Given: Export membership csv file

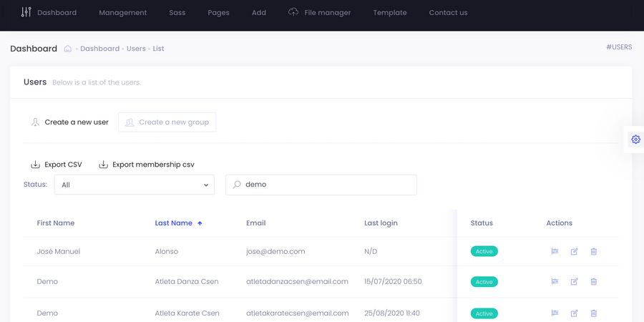Looking at the screenshot, I should pos(147,165).
